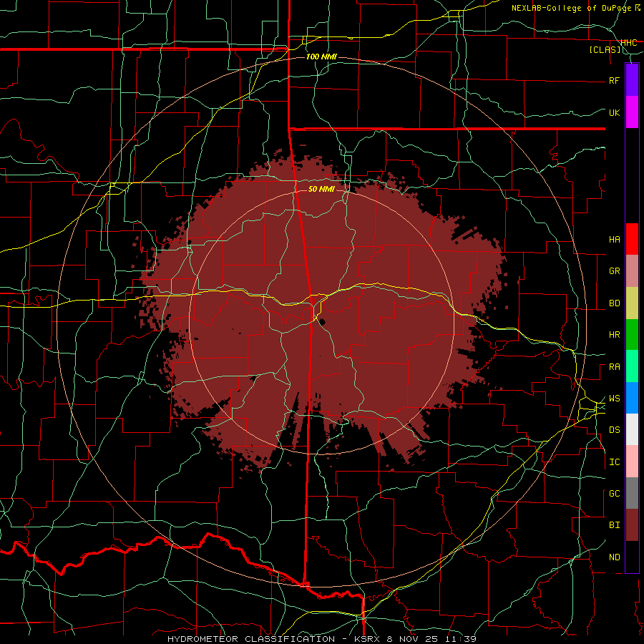Click the DS legend label
This screenshot has height=644, width=644.
(614, 430)
